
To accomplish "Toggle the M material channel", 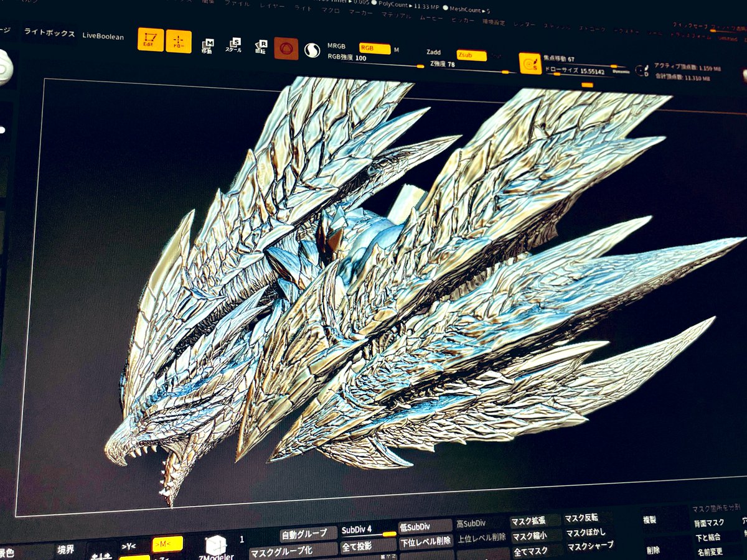I will [x=397, y=50].
